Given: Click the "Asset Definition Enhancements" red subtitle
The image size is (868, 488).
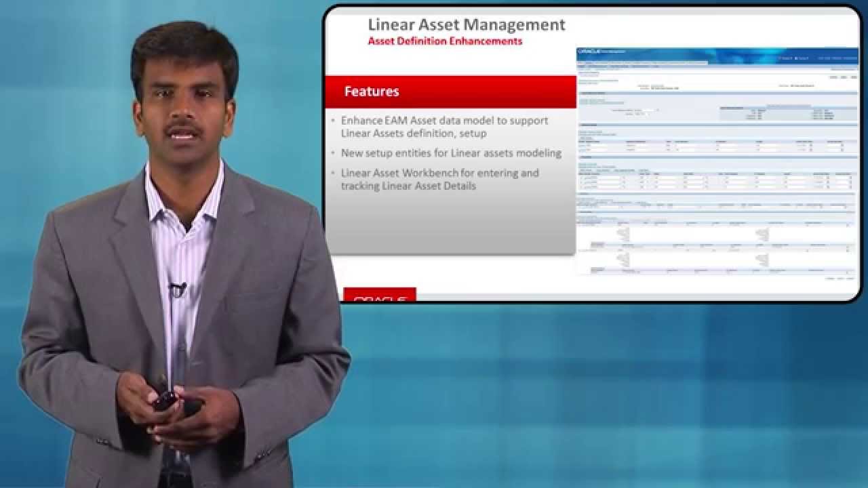Looking at the screenshot, I should click(445, 41).
